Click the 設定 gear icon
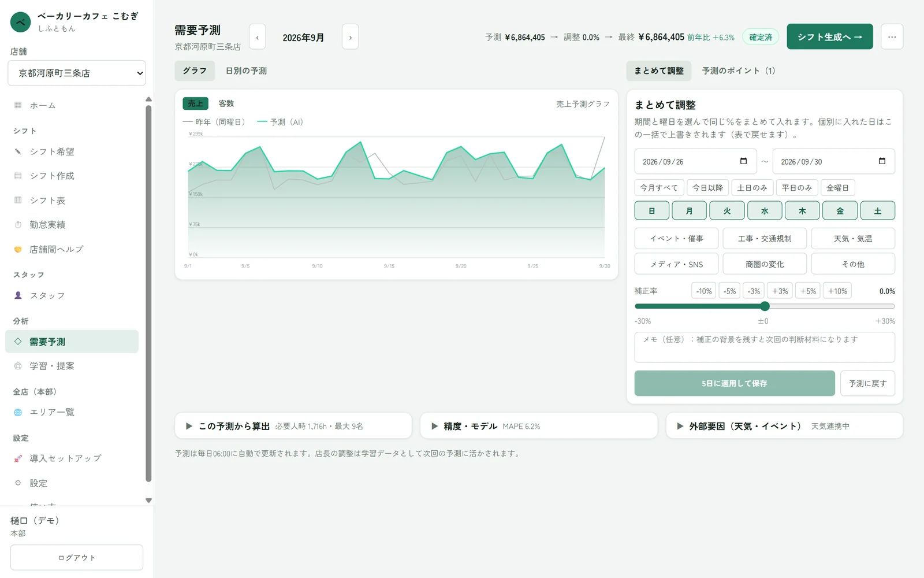The width and height of the screenshot is (924, 578). coord(18,483)
